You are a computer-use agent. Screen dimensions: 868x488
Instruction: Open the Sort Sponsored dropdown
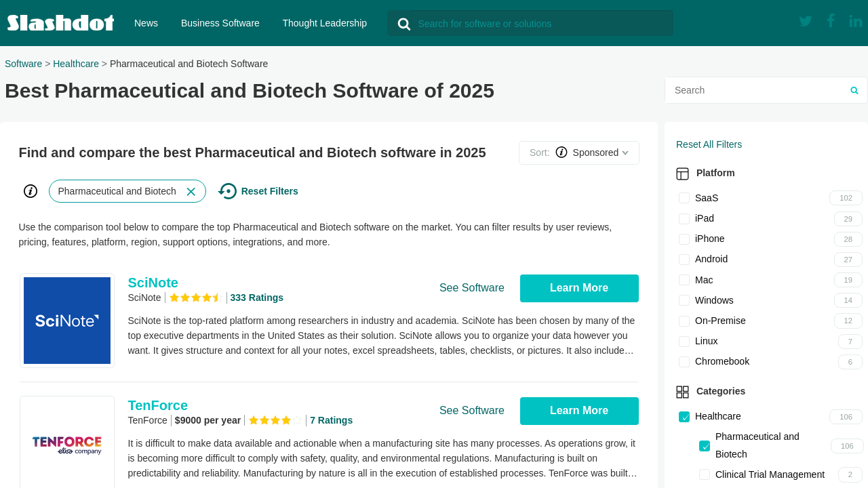[579, 152]
